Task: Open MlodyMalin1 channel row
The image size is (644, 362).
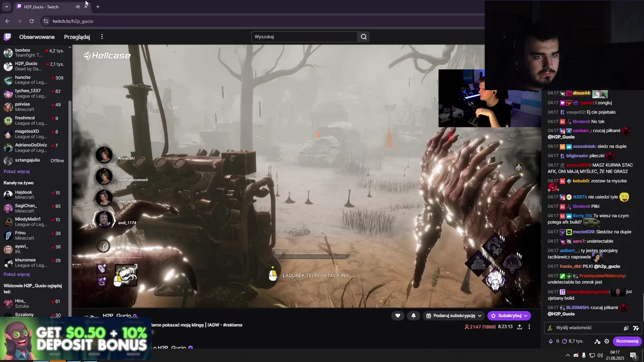Action: [x=34, y=222]
